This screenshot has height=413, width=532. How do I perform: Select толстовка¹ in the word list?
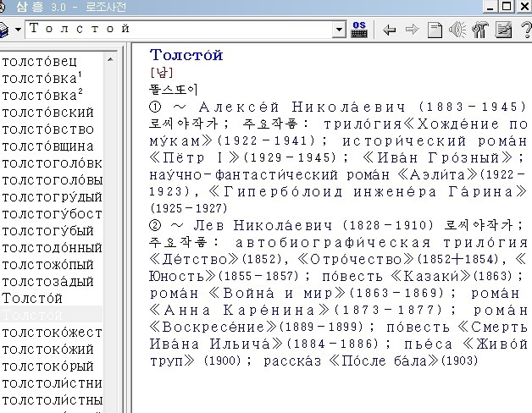coord(42,79)
